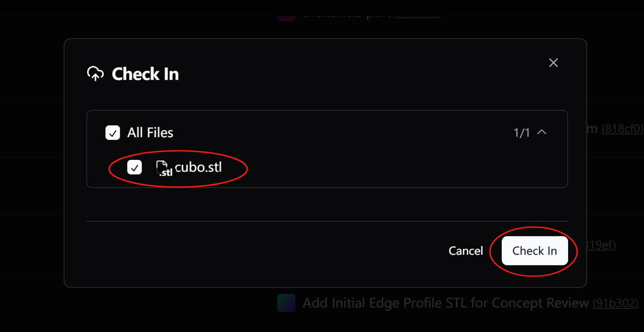Click the cloud upload icon beside Check In title

(95, 74)
